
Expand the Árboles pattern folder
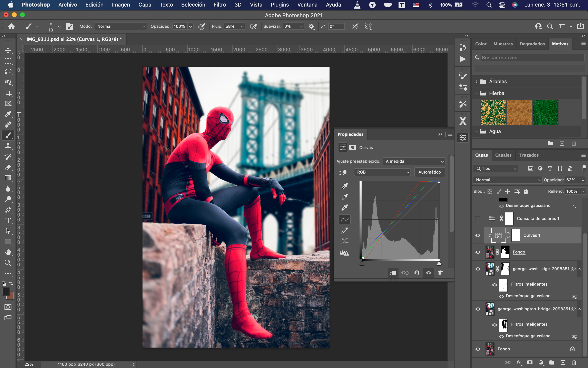pos(477,81)
